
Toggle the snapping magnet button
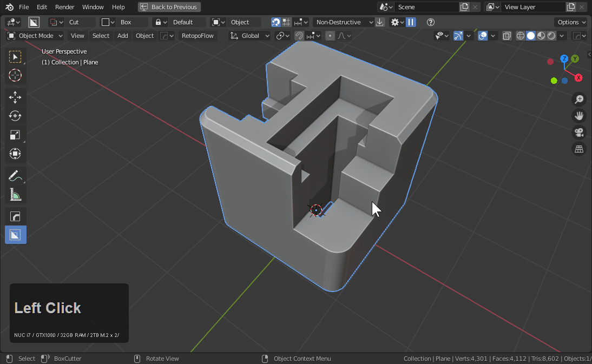(x=299, y=36)
